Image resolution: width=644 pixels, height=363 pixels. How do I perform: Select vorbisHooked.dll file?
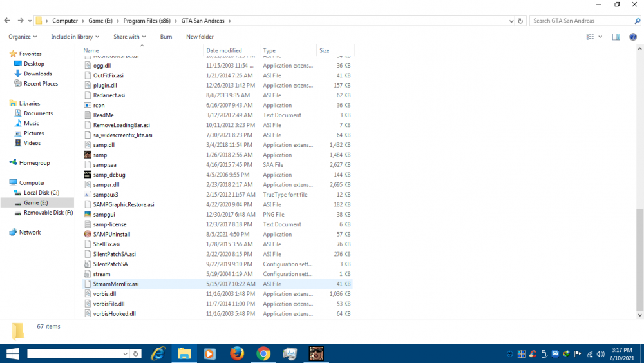[114, 313]
